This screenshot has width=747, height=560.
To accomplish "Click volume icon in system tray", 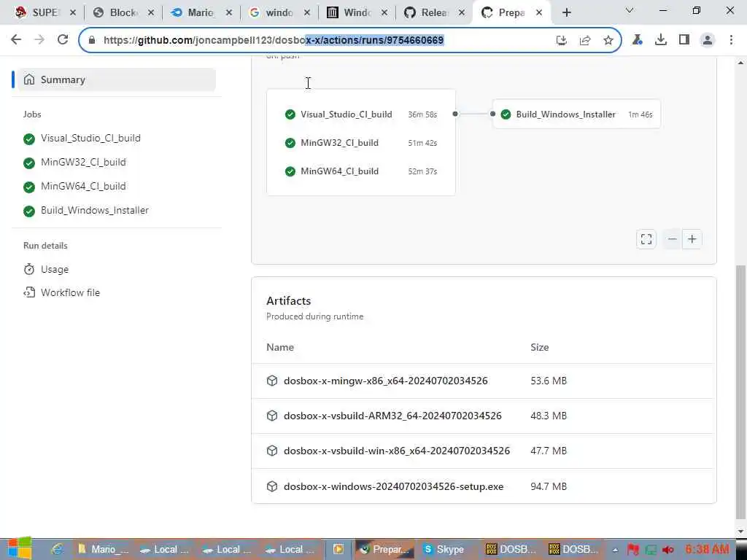I will 667,550.
